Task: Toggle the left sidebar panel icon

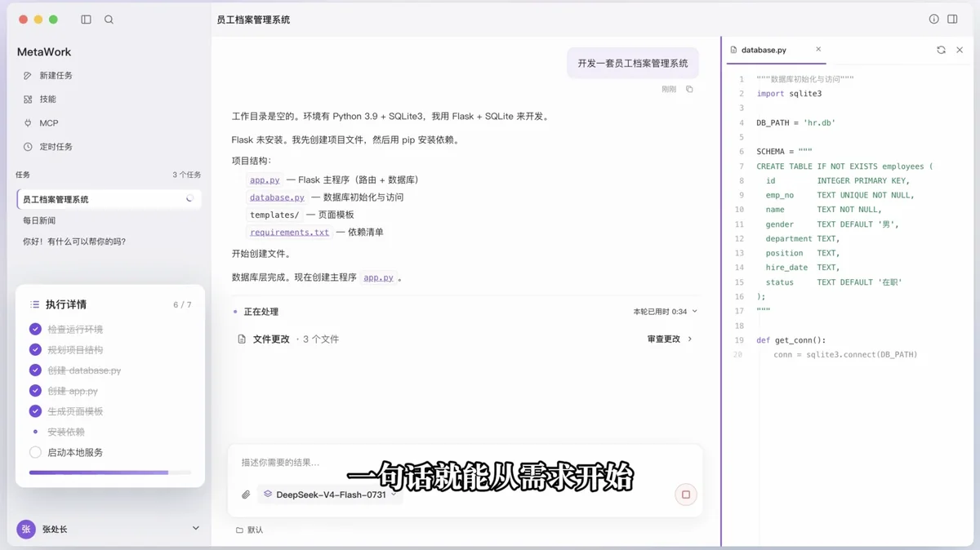Action: click(87, 20)
